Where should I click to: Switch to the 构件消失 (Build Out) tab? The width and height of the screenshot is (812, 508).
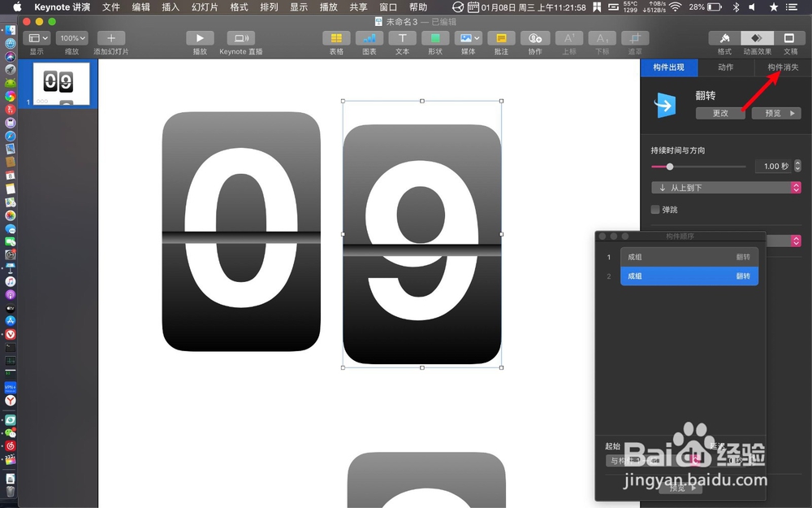(783, 67)
